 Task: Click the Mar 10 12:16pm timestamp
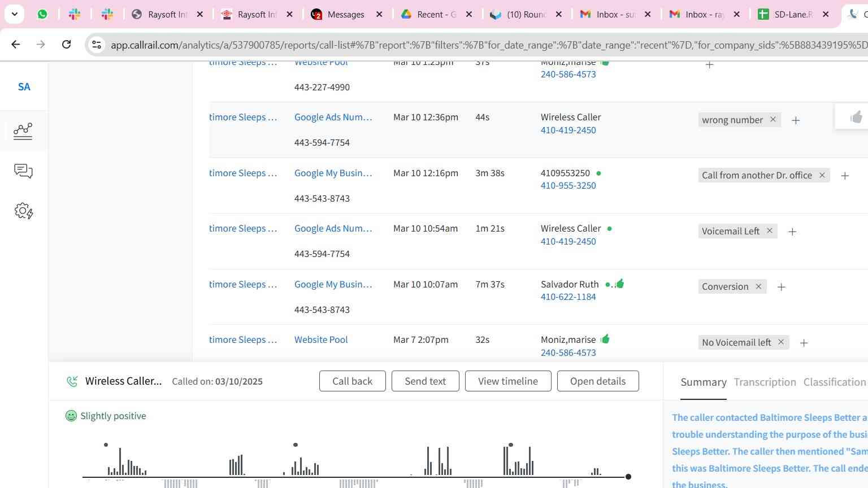426,173
